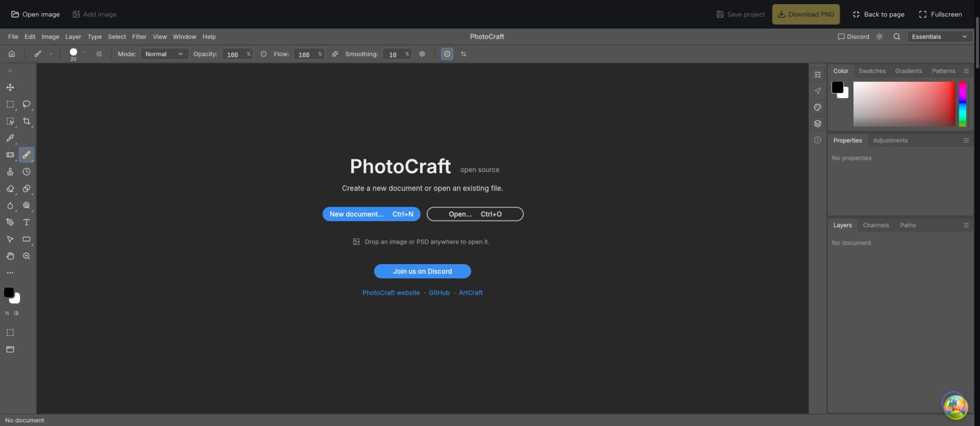The height and width of the screenshot is (426, 980).
Task: Click the Opacity value field
Action: (237, 54)
